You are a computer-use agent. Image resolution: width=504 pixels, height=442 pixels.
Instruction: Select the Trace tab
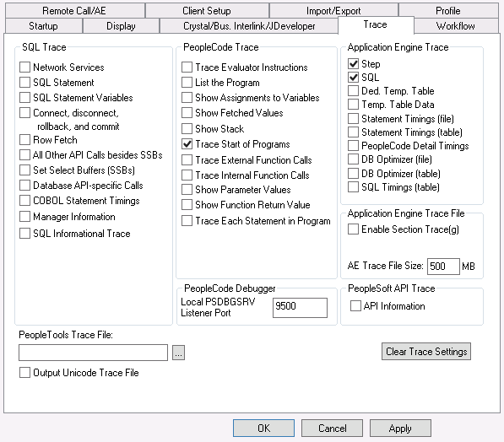point(376,24)
